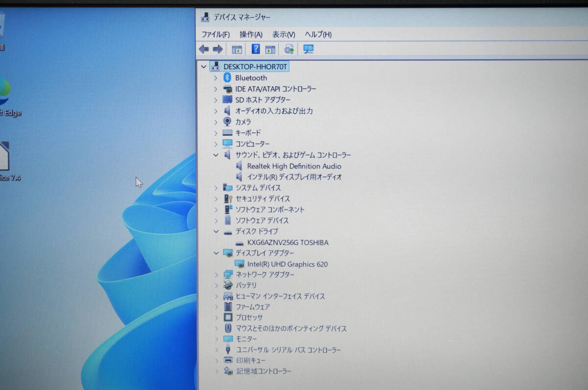This screenshot has width=588, height=390.
Task: Select the プロセッサ label
Action: [249, 317]
